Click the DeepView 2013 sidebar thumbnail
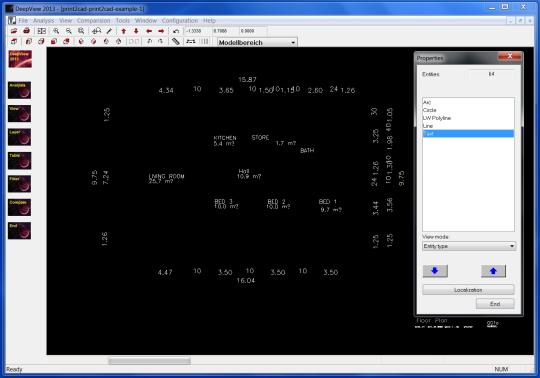This screenshot has width=540, height=378. (x=20, y=59)
